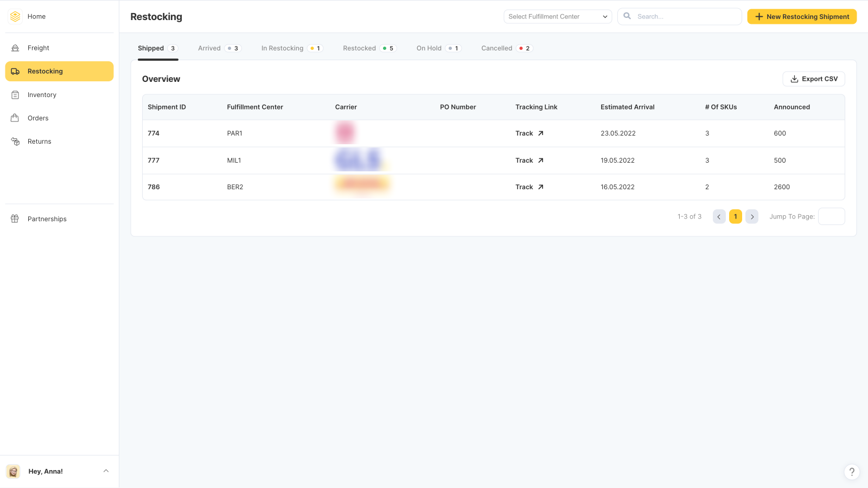This screenshot has width=868, height=488.
Task: Click the search magnifier icon
Action: (x=627, y=16)
